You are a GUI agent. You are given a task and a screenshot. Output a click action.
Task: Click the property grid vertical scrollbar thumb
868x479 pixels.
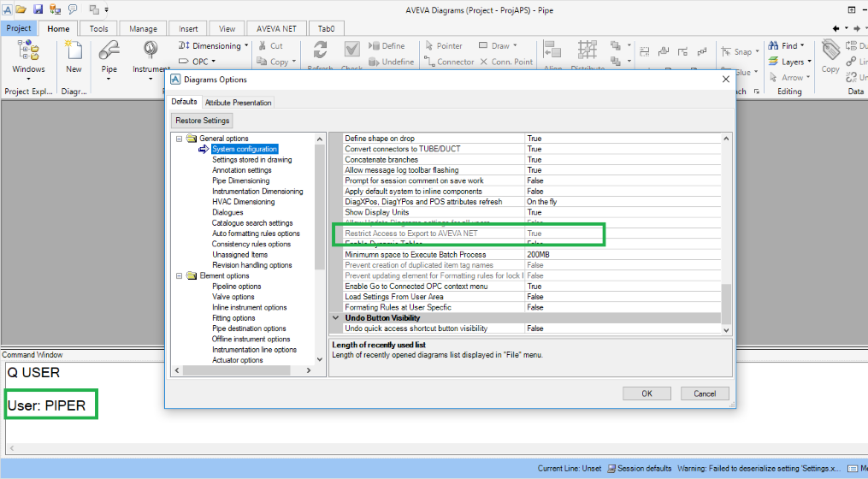click(727, 304)
